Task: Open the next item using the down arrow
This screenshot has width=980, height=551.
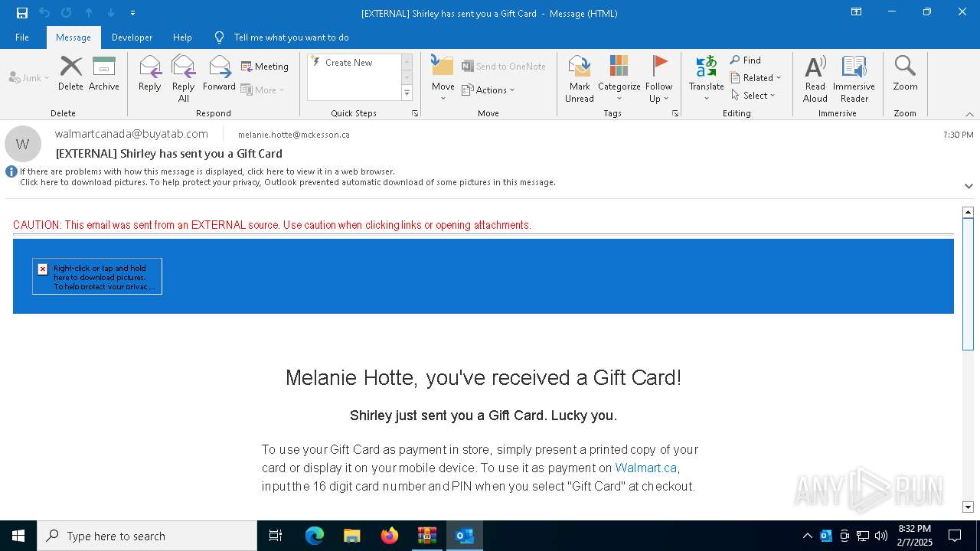Action: [111, 13]
